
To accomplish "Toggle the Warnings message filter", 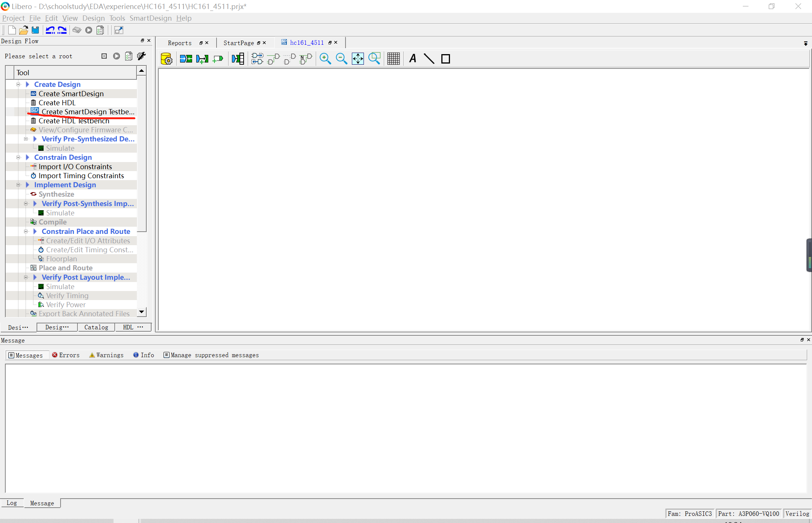I will (x=106, y=355).
